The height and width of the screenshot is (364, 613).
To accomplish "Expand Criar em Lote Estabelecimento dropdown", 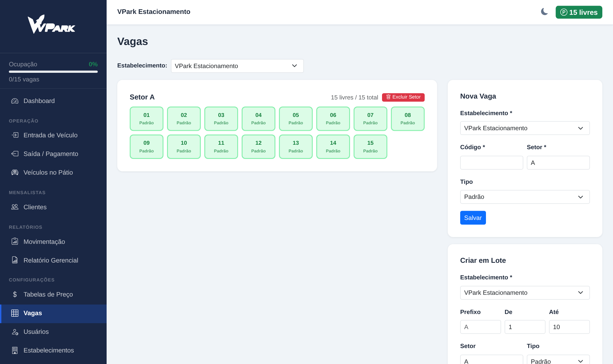I will point(525,293).
